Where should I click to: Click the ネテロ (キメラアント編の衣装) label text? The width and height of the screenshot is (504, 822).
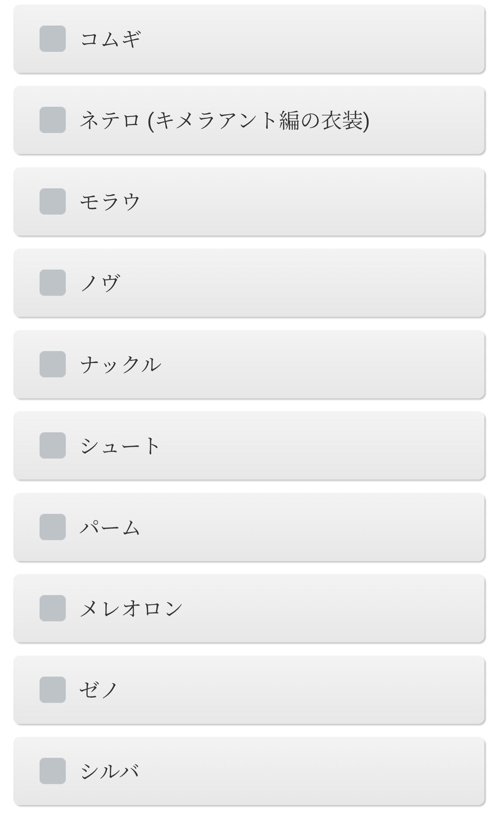(225, 120)
